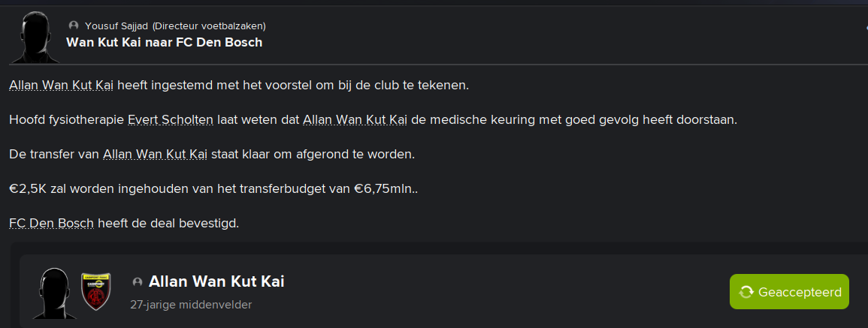Click Allan Wan Kut Kai link in medical sentence
Screen dimensions: 868x328
355,120
